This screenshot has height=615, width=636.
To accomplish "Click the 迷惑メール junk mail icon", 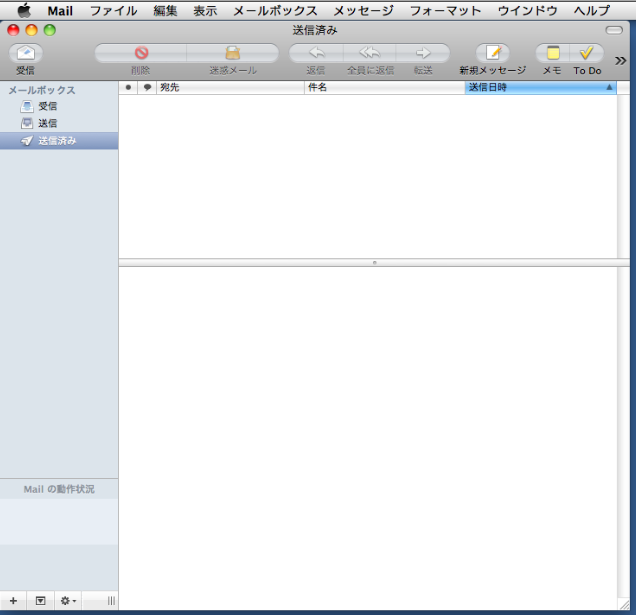I will tap(232, 54).
